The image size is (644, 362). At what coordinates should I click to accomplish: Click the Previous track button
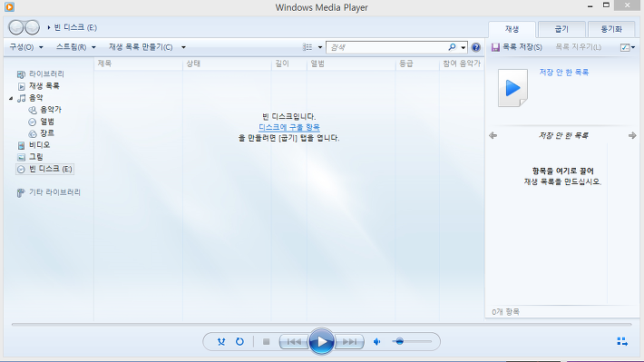pos(294,341)
